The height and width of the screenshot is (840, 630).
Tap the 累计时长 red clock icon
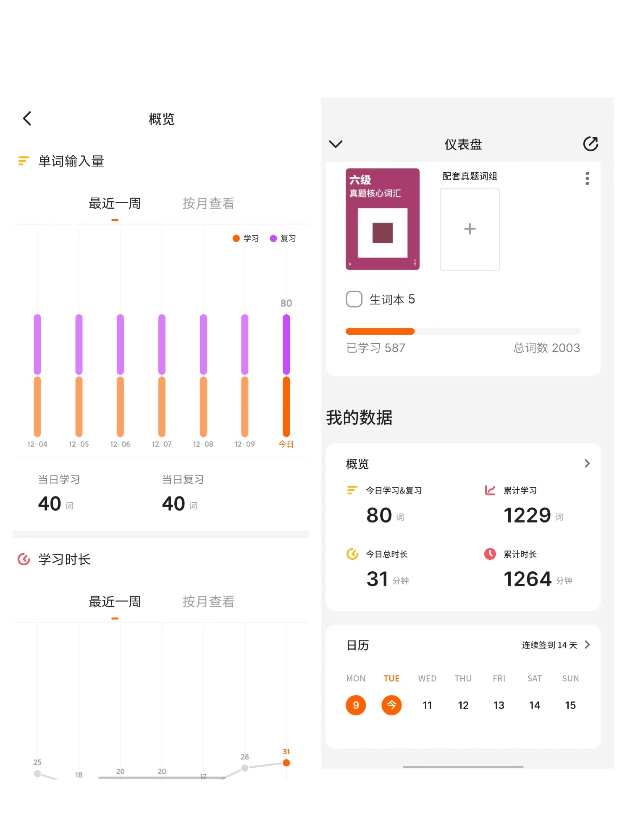pyautogui.click(x=490, y=554)
